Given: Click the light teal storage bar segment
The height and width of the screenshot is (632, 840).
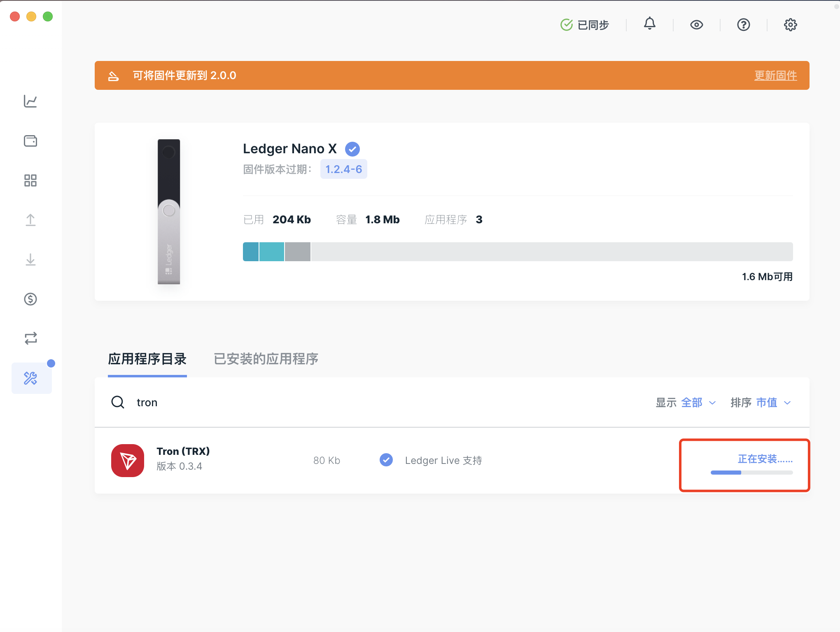Looking at the screenshot, I should [272, 252].
